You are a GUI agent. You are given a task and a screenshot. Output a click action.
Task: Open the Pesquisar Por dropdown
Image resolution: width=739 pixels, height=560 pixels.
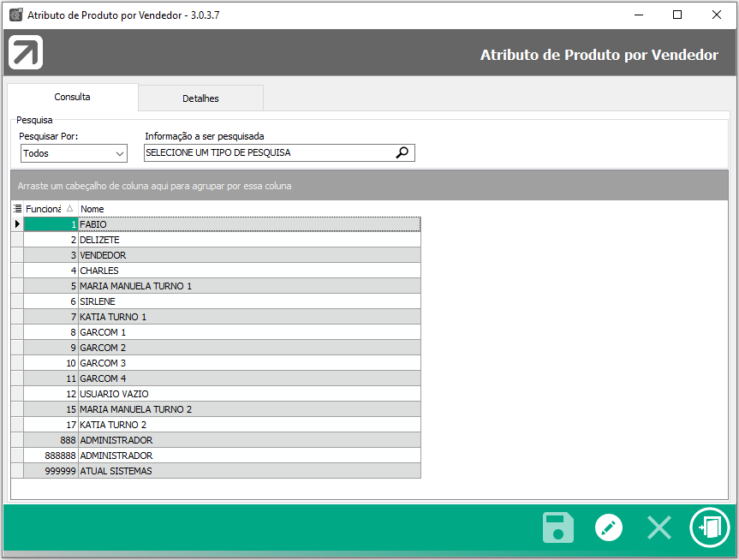74,153
